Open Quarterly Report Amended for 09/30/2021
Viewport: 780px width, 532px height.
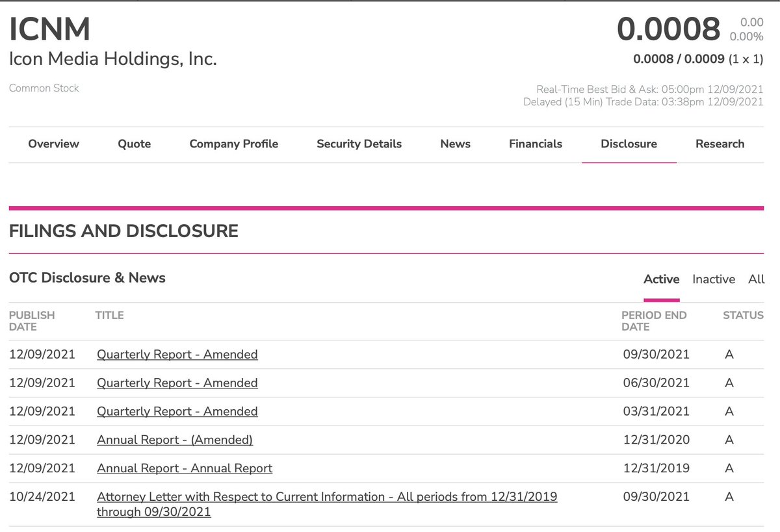click(177, 355)
